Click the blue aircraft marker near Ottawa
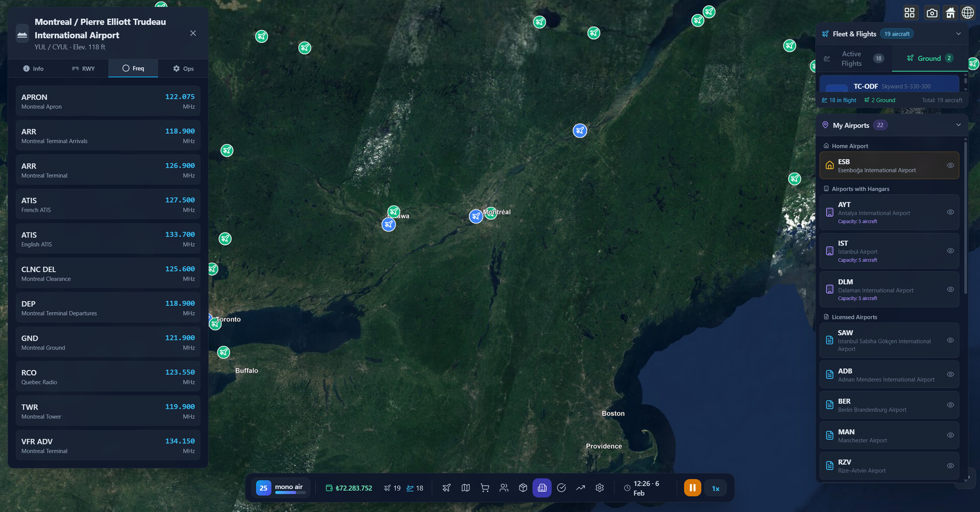The image size is (980, 512). [388, 224]
